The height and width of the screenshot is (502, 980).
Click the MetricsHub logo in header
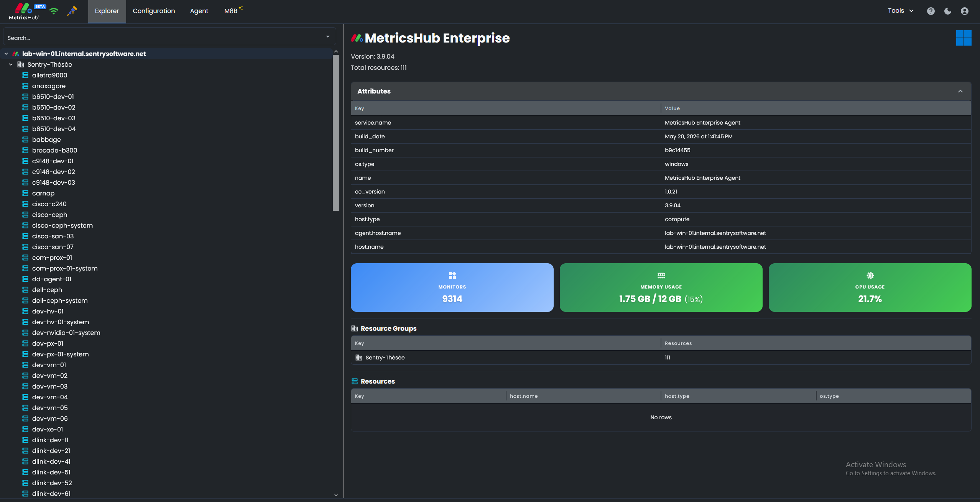24,11
